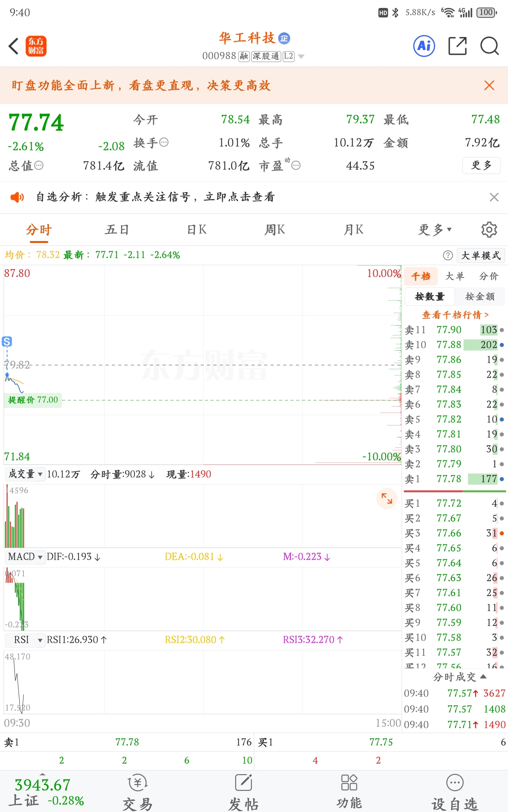Switch to 分时 chart tab
The width and height of the screenshot is (508, 812).
(x=39, y=230)
